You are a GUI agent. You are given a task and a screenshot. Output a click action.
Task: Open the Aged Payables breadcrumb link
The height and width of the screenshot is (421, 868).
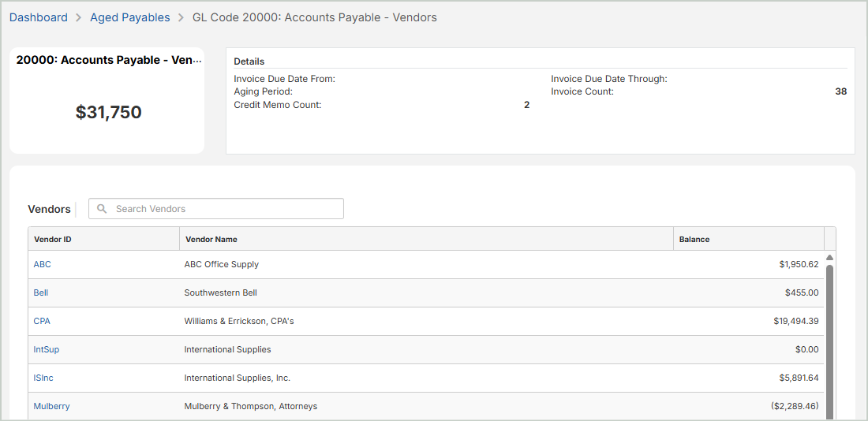pyautogui.click(x=129, y=17)
